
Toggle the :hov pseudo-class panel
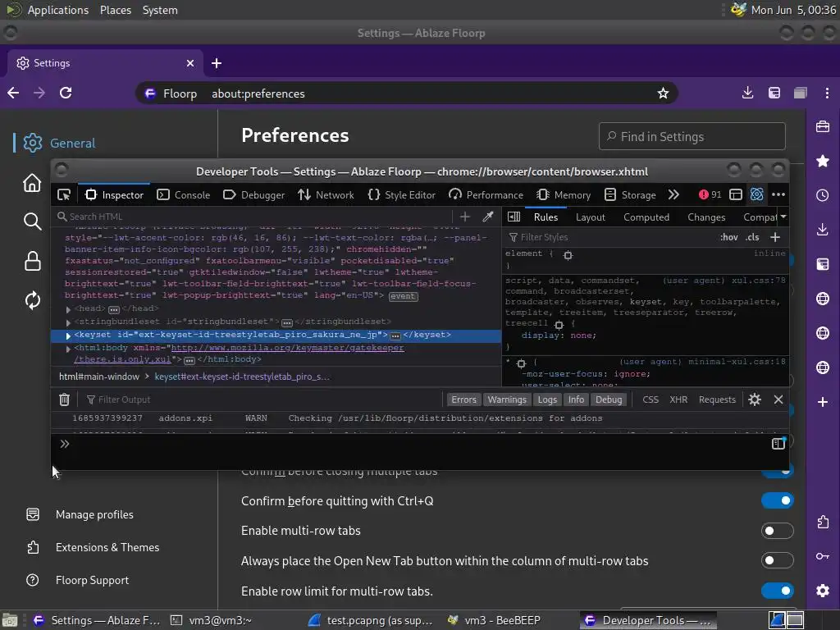click(x=729, y=237)
